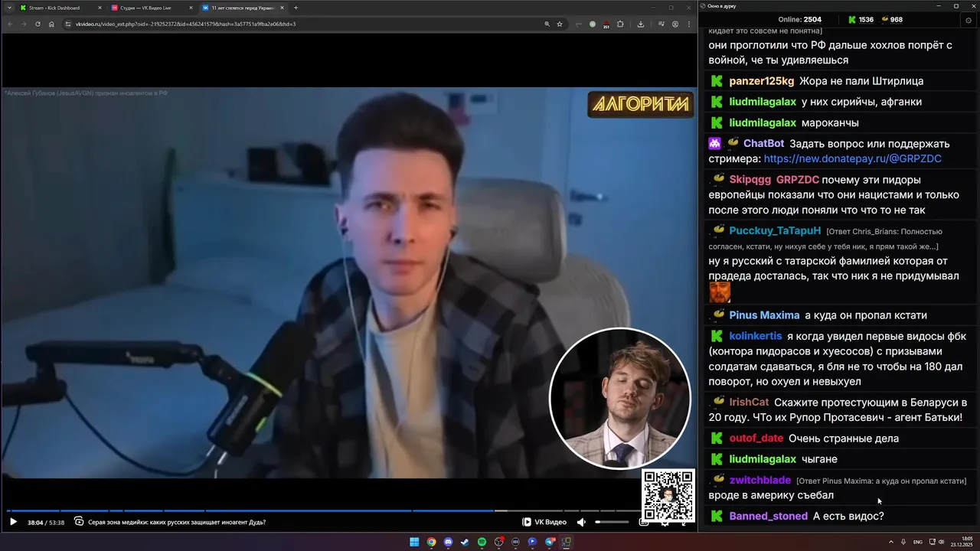Click username zwitchblade in chat
The width and height of the screenshot is (980, 551).
tap(760, 480)
